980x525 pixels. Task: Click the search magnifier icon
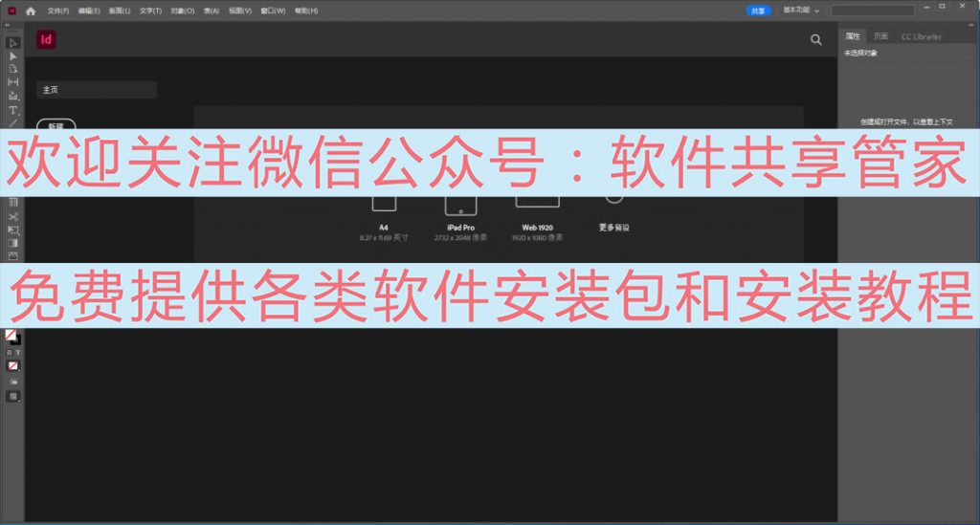pyautogui.click(x=816, y=40)
